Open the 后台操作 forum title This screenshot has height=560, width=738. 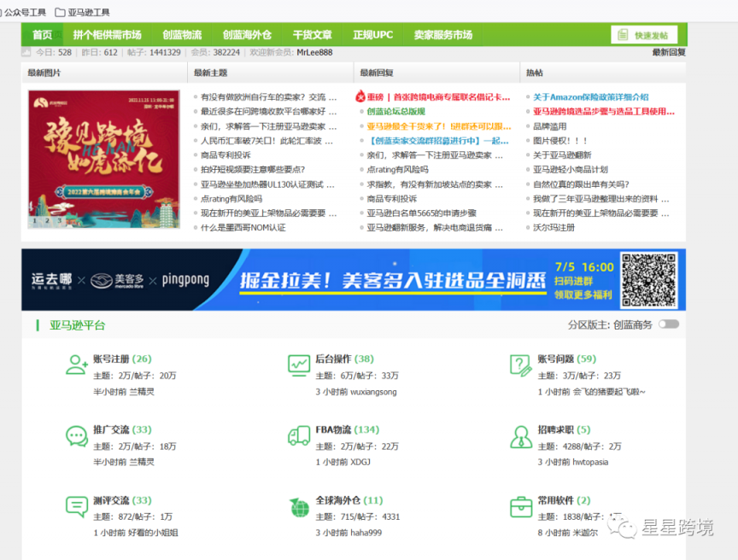click(x=333, y=359)
